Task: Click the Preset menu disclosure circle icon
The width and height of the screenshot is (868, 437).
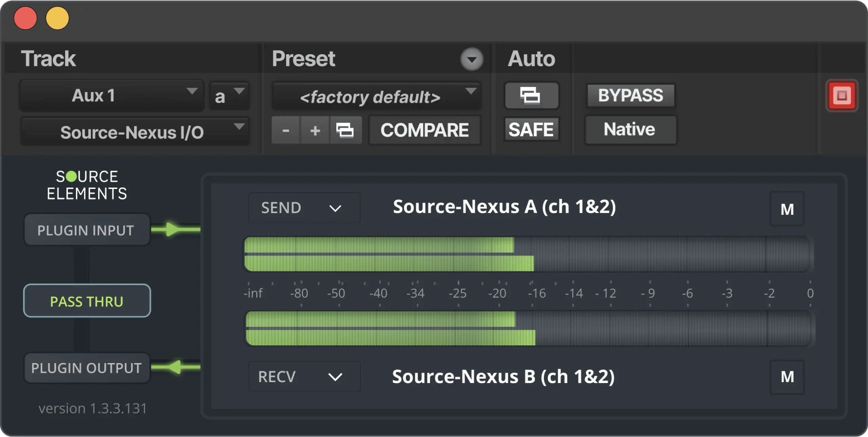Action: (472, 59)
